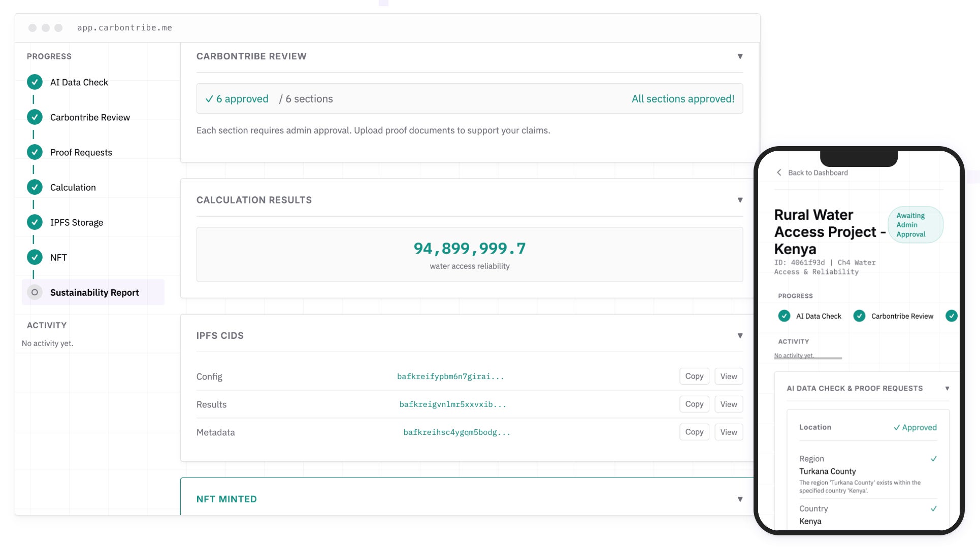
Task: Collapse the Carbontribe Review section
Action: 740,56
